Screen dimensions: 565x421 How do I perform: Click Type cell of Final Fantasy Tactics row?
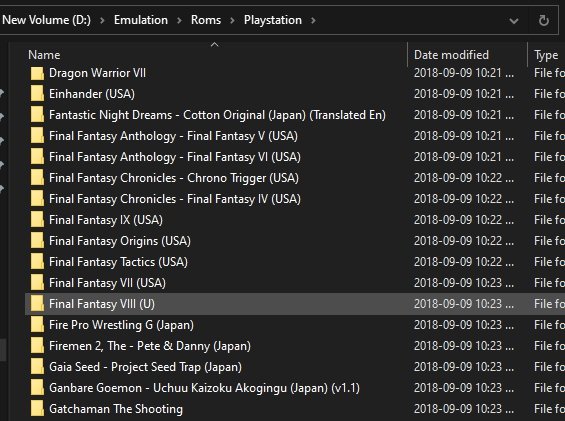click(549, 262)
